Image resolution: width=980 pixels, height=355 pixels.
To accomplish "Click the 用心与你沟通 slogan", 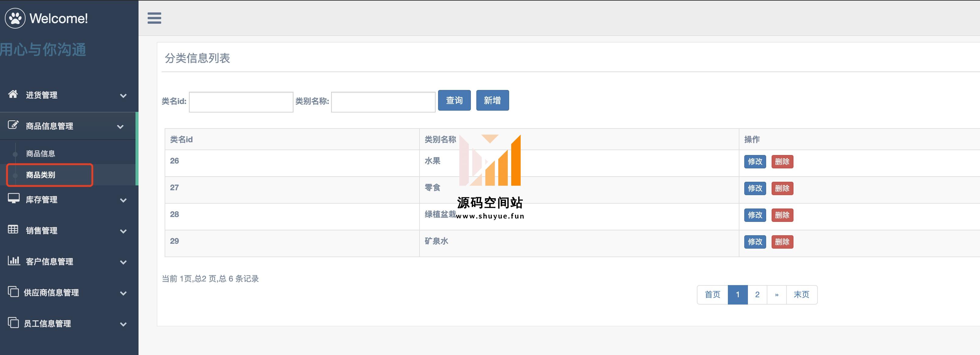I will pos(43,50).
